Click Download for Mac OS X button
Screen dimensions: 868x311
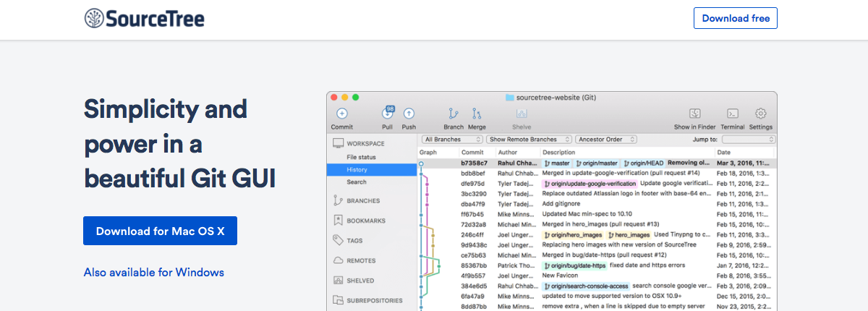click(x=160, y=231)
